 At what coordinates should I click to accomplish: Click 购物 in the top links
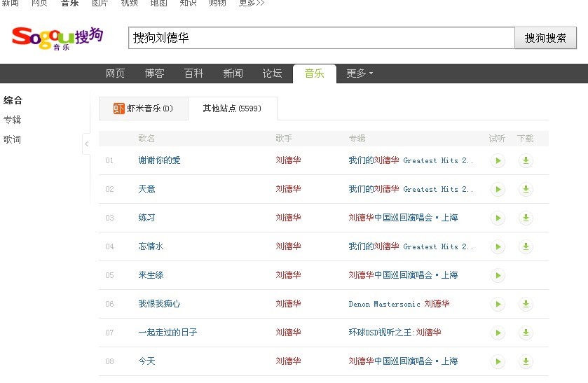click(217, 3)
